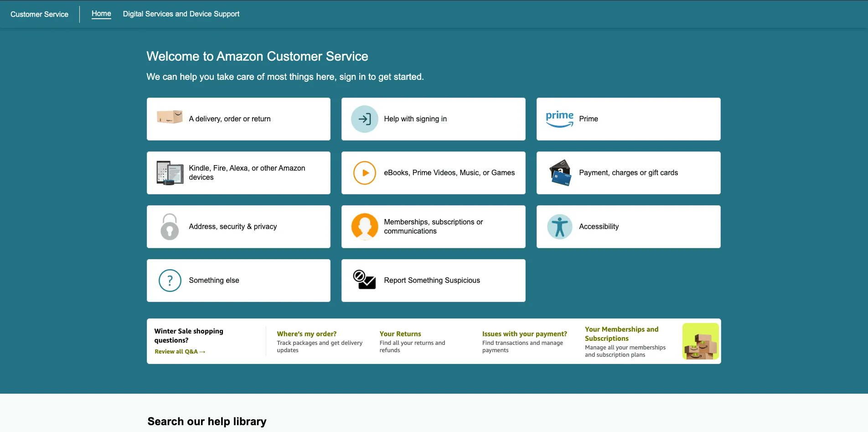
Task: Click the blue Accessibility figure icon
Action: [559, 226]
